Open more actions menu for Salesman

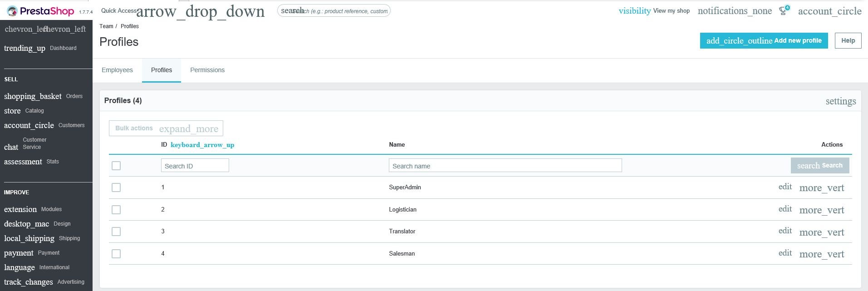pyautogui.click(x=821, y=254)
